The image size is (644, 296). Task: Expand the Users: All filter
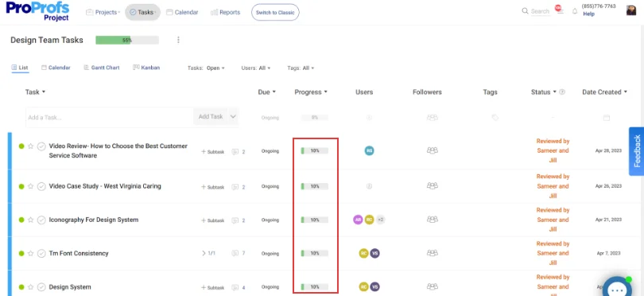pos(256,68)
